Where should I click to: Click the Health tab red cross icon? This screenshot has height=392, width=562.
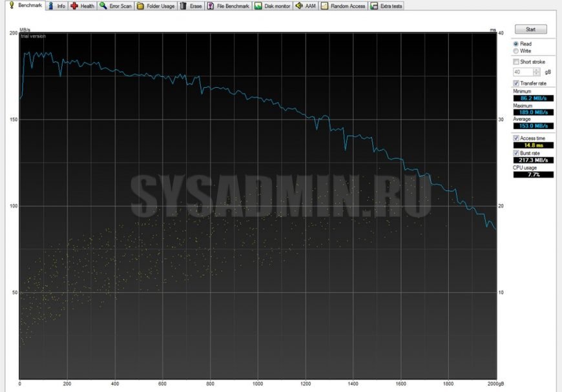point(75,6)
